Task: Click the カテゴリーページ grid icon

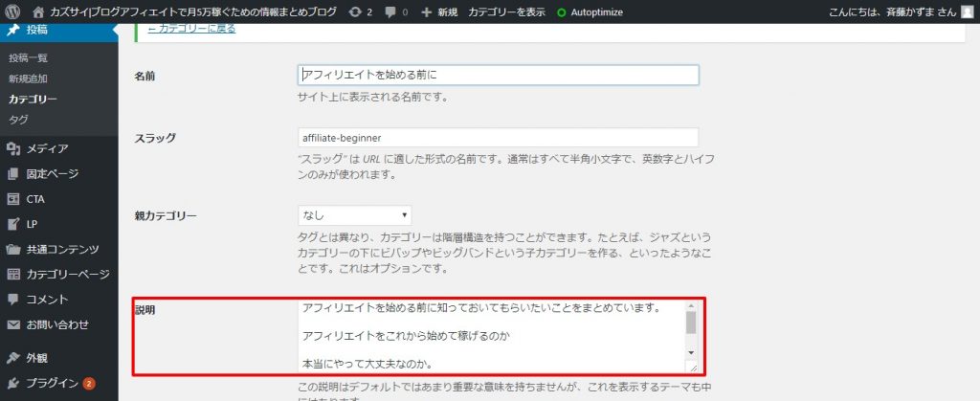Action: point(13,275)
